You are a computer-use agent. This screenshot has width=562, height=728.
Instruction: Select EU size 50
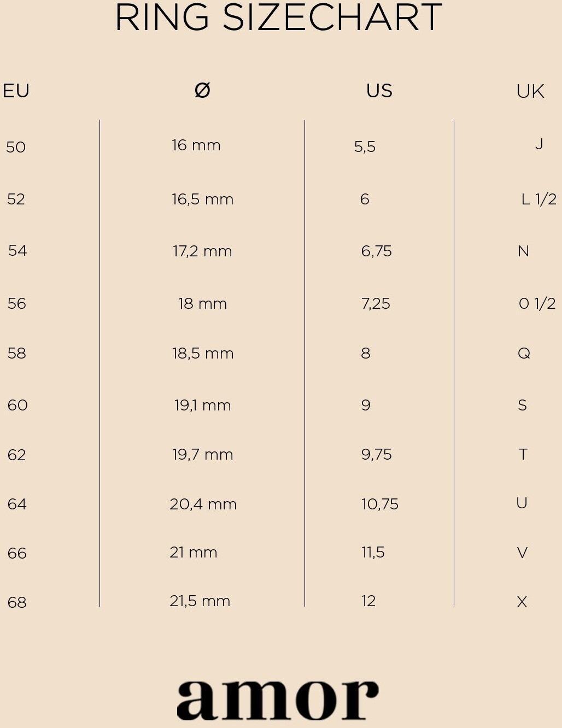tap(16, 147)
